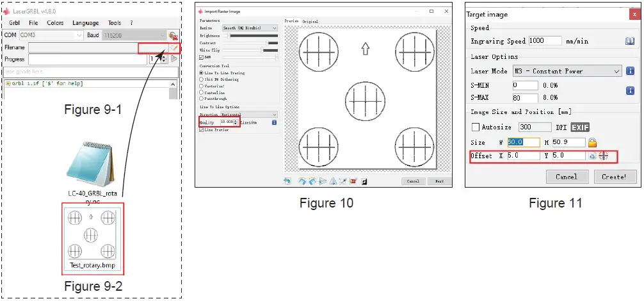Screen dimensions: 644x301
Task: Select Line To Line Tracing radio button
Action: (201, 72)
